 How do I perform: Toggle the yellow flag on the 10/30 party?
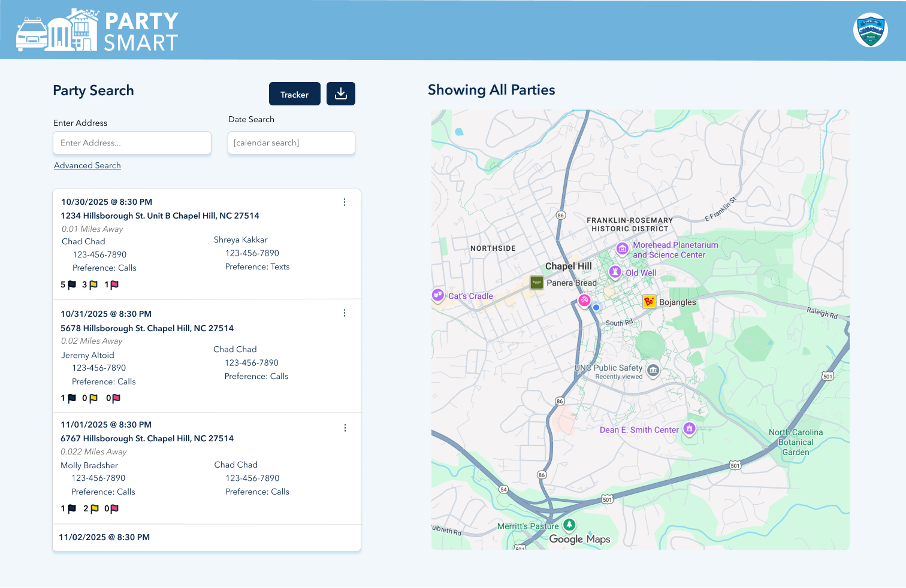coord(93,285)
